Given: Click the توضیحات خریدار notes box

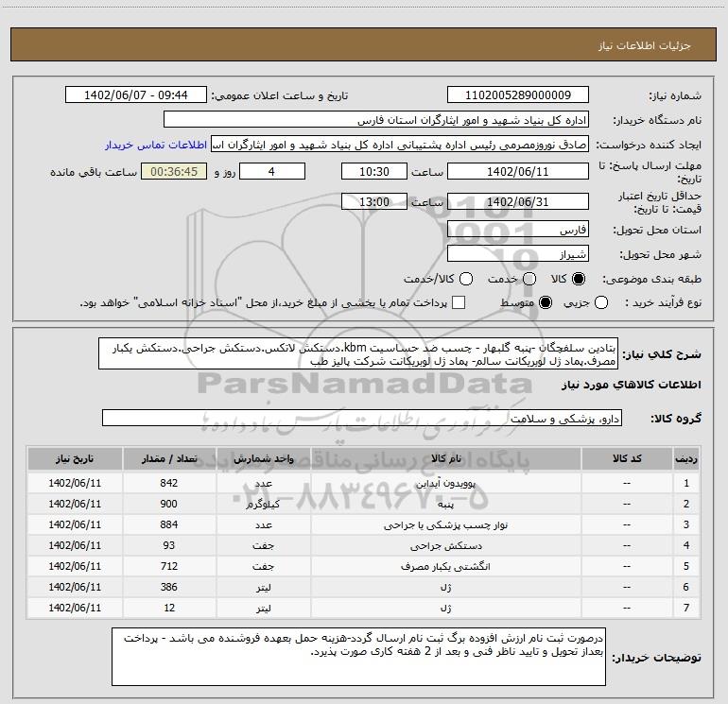Looking at the screenshot, I should (x=358, y=657).
